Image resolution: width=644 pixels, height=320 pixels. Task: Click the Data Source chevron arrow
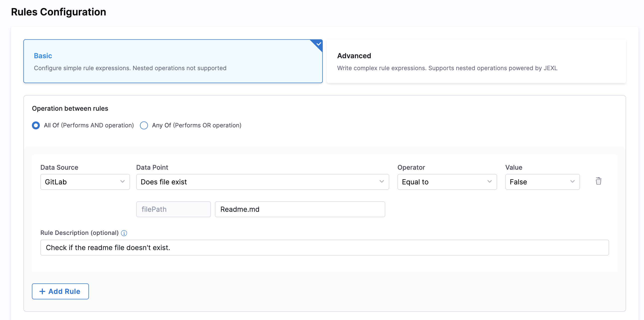[123, 182]
